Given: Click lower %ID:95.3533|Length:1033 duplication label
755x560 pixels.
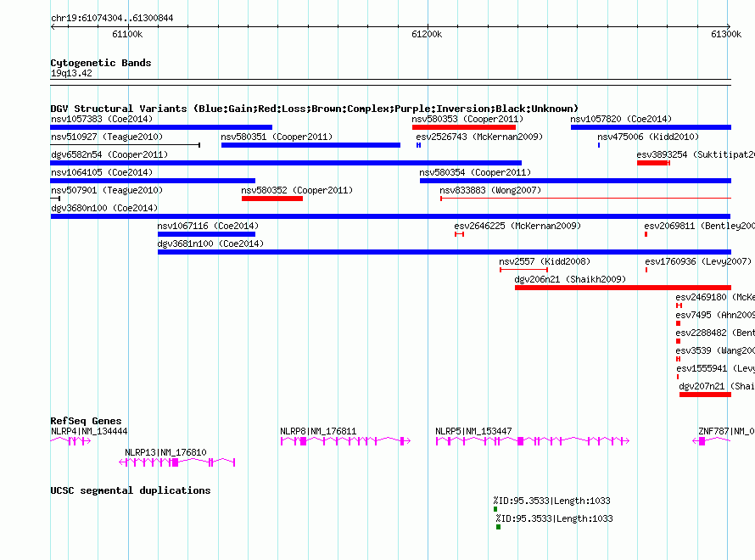Looking at the screenshot, I should tap(554, 518).
